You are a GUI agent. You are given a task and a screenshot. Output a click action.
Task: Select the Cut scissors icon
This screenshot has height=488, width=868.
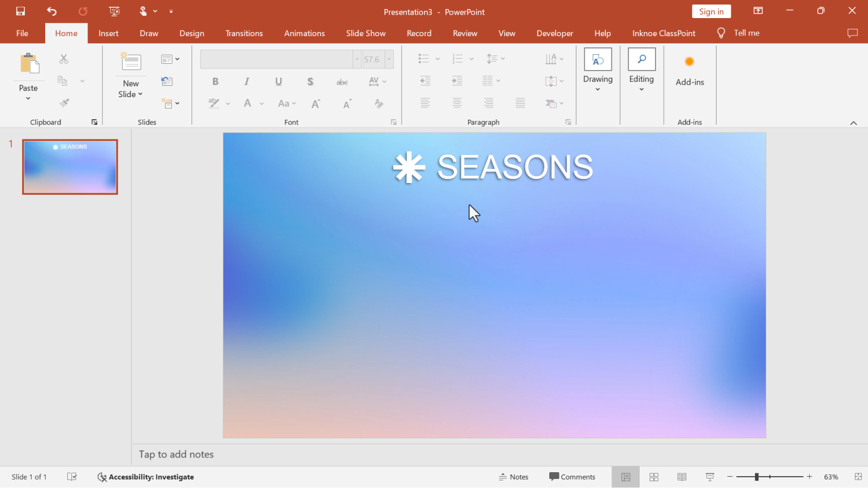(64, 59)
